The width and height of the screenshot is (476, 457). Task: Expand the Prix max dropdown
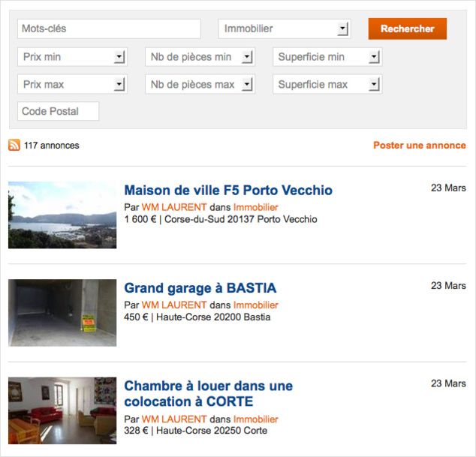click(x=72, y=85)
